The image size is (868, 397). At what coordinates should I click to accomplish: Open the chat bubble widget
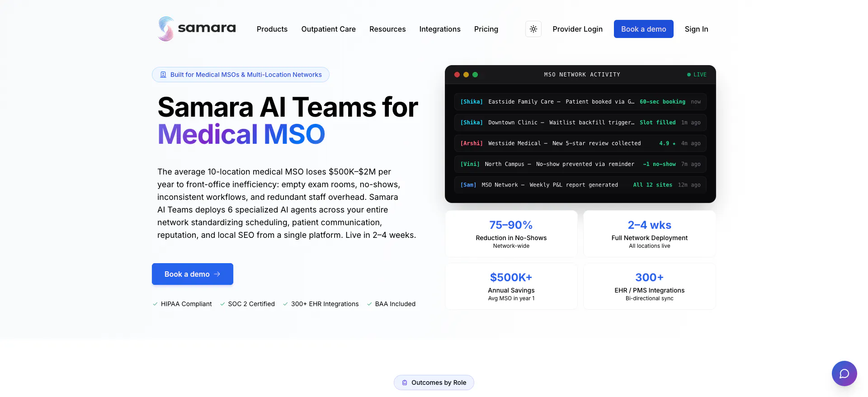coord(844,373)
